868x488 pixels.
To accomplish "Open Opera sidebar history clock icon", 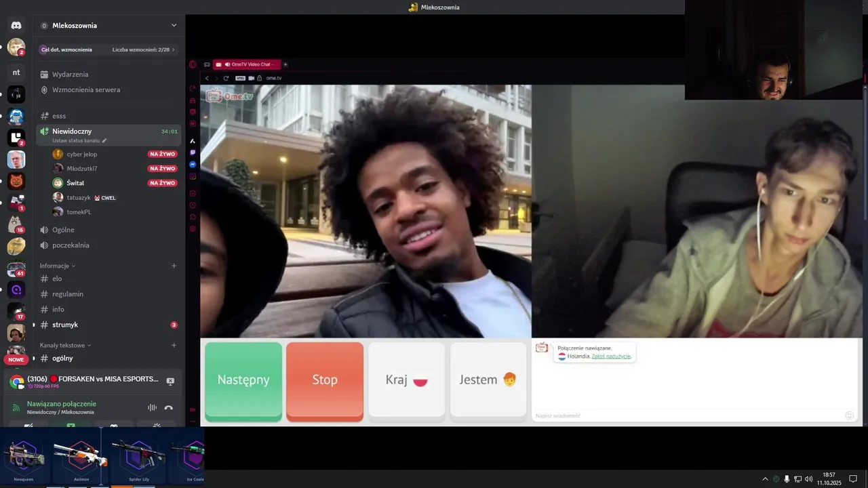I will pyautogui.click(x=193, y=205).
